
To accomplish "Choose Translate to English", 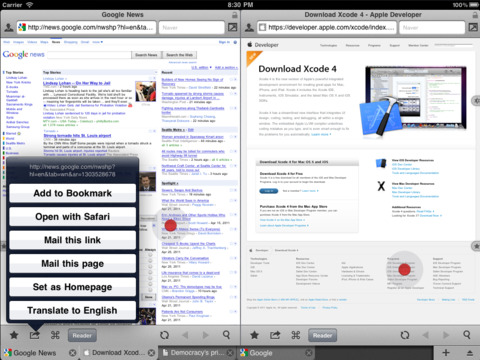I will [x=73, y=310].
